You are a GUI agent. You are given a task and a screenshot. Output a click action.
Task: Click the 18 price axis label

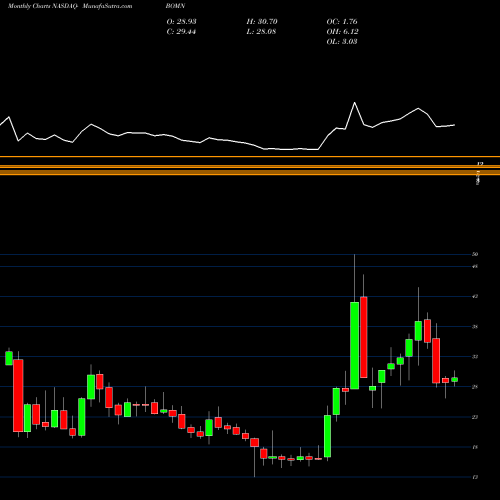coord(475,447)
